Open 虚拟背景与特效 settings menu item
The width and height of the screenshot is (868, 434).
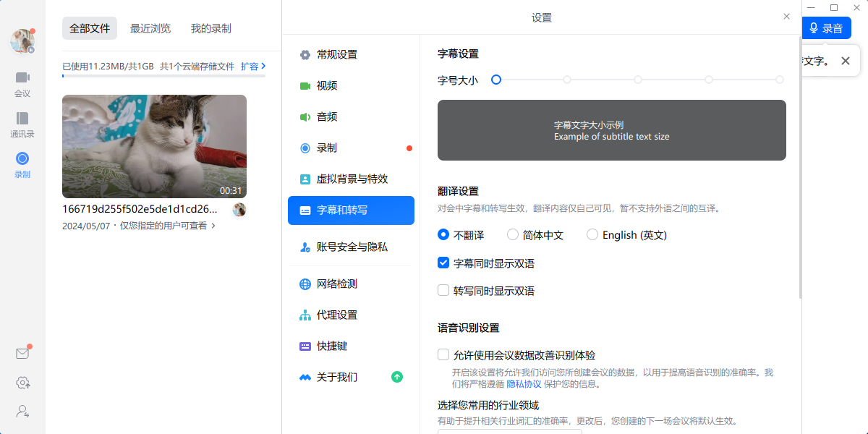tap(352, 179)
